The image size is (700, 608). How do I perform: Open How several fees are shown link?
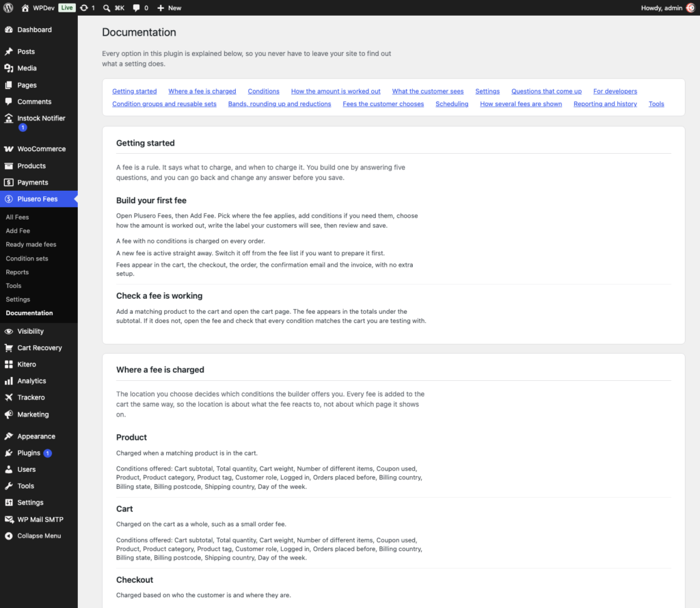(521, 104)
